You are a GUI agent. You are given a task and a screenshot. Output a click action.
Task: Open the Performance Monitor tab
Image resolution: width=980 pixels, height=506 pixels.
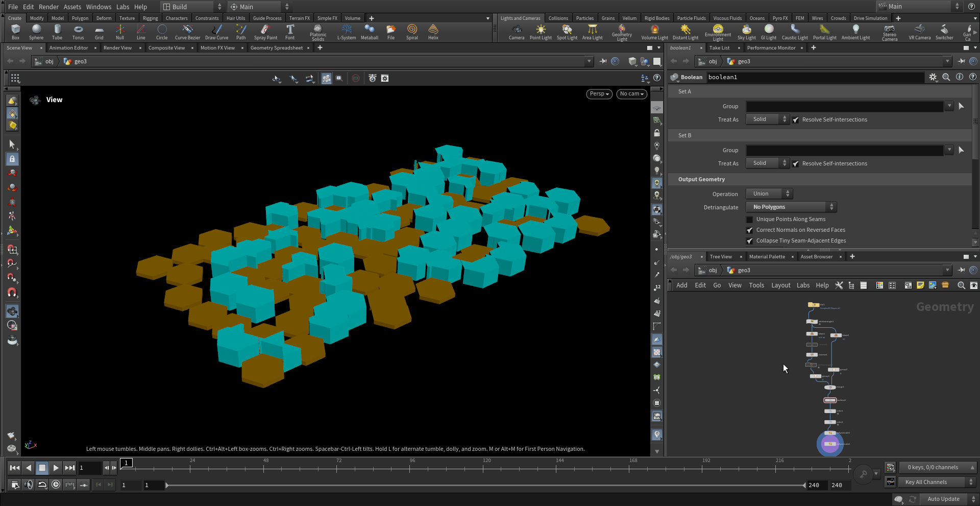pos(771,48)
